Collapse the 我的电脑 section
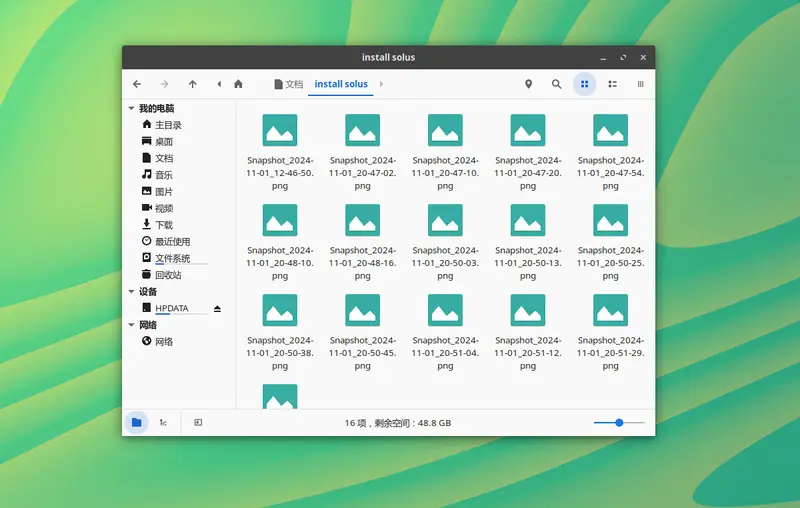 (131, 108)
